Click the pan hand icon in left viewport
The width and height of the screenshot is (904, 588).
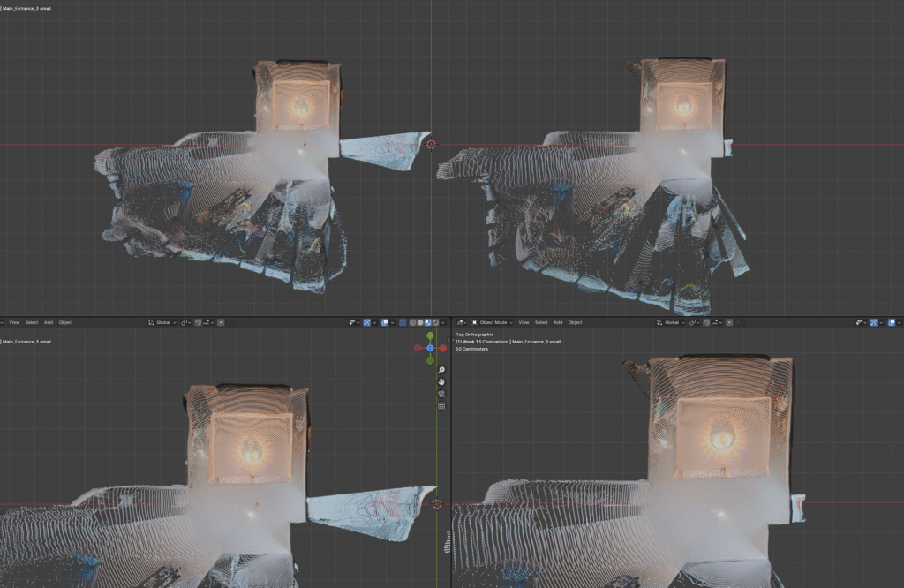(x=441, y=382)
